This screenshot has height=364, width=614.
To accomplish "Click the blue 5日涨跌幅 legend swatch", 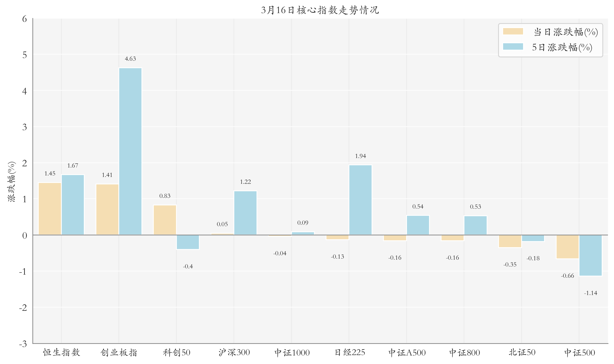I will click(x=513, y=47).
